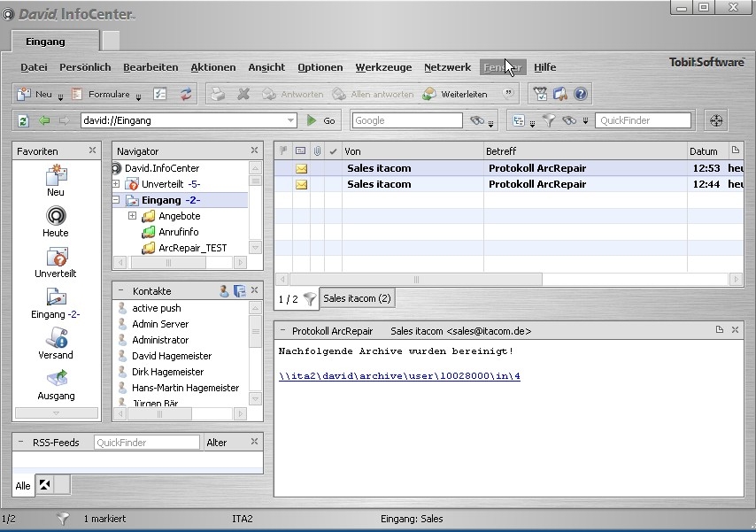756x532 pixels.
Task: Open Versand in Favoriten
Action: pyautogui.click(x=56, y=344)
